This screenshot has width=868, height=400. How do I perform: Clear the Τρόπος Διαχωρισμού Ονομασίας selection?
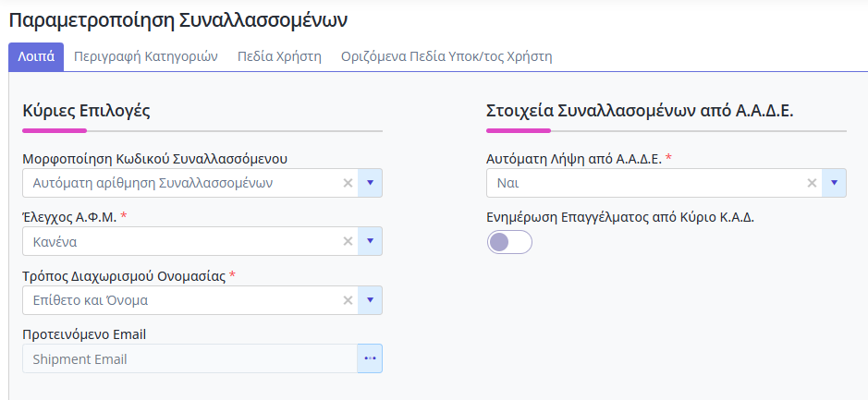pos(348,300)
